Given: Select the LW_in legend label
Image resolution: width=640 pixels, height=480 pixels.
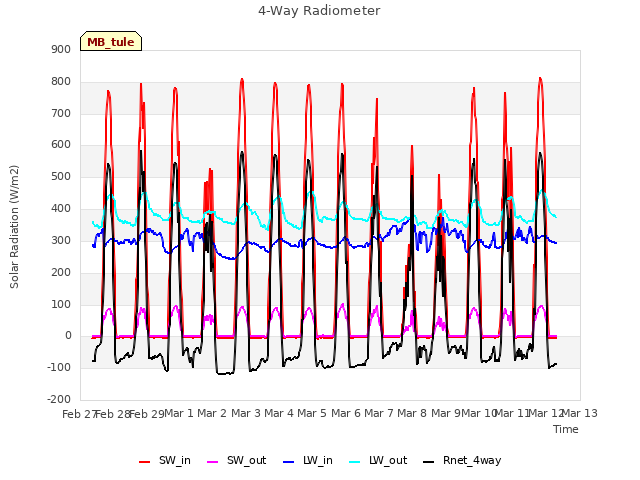Looking at the screenshot, I should tap(318, 461).
